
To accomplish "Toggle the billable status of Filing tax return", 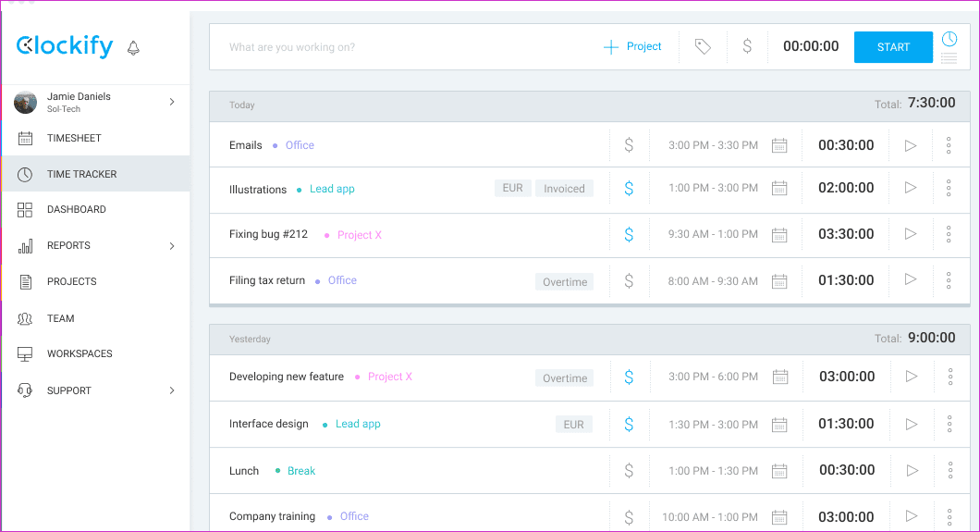I will pos(629,280).
